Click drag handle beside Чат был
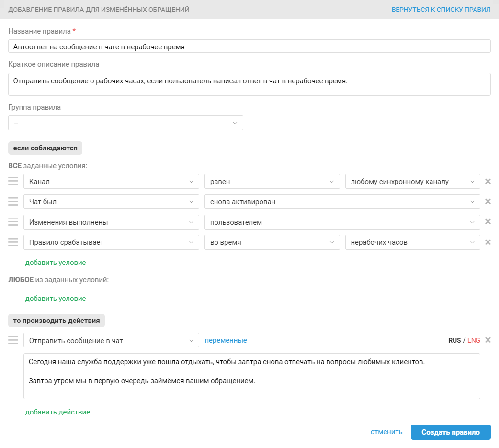 [x=13, y=202]
